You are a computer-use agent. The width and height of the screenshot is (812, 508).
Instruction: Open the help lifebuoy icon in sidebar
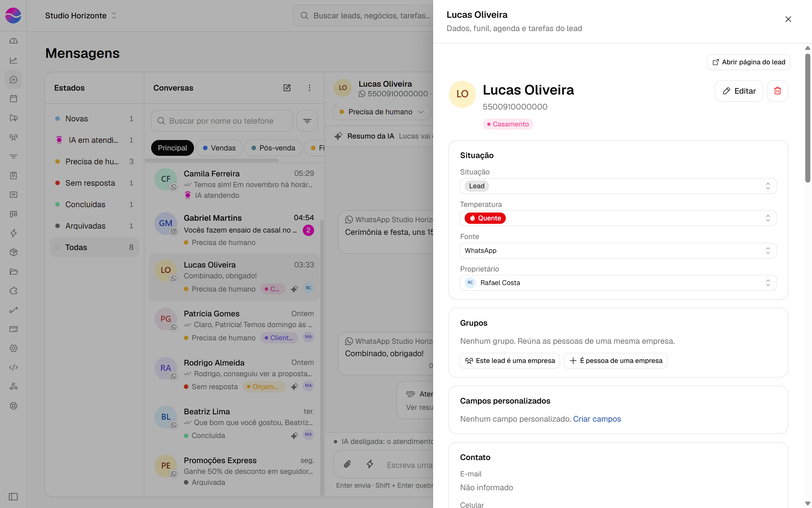tap(14, 406)
